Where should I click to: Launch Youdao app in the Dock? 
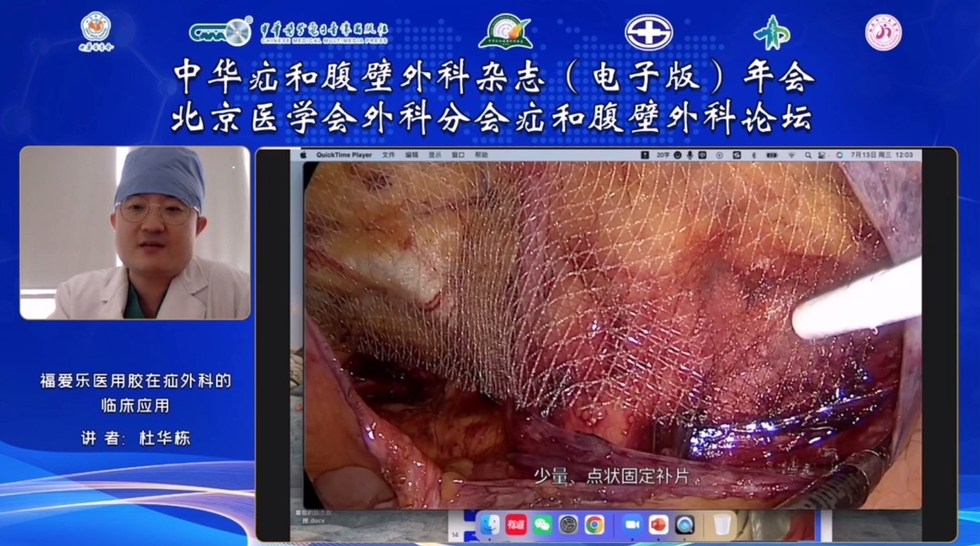click(x=516, y=525)
